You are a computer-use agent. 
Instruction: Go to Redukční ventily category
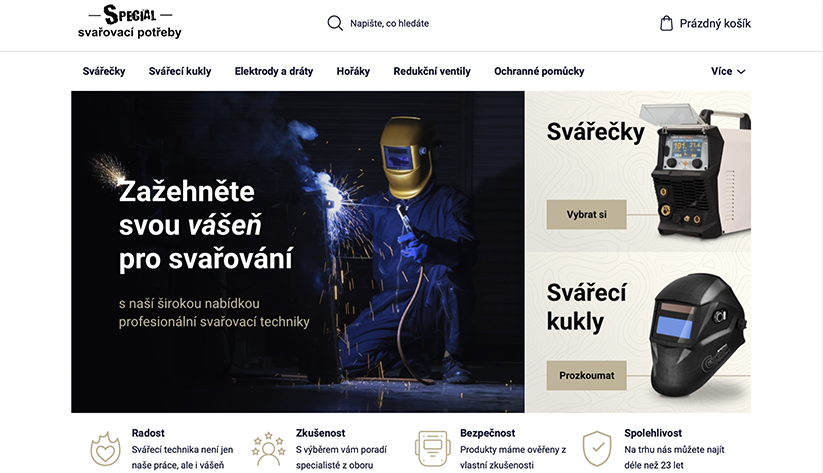coord(432,71)
